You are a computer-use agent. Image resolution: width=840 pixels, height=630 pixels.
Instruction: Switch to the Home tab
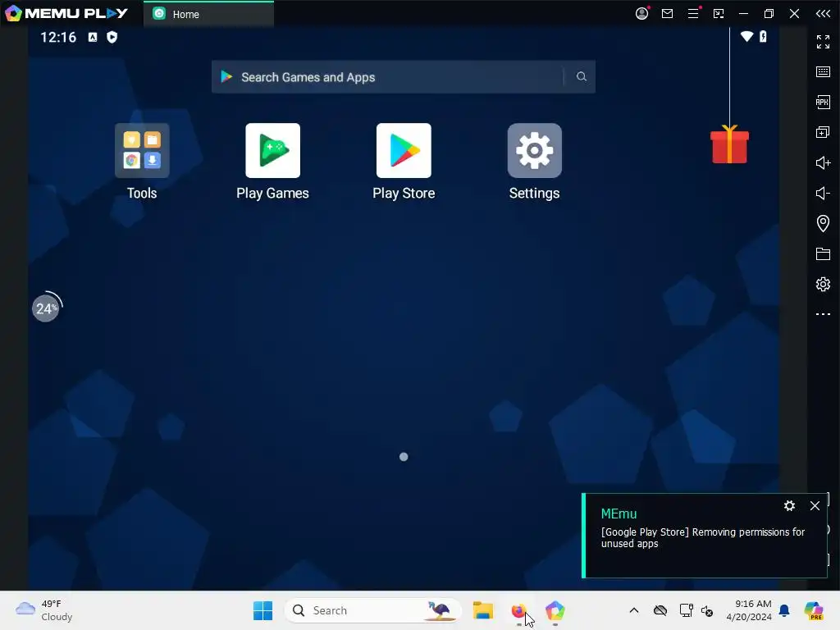pos(209,14)
